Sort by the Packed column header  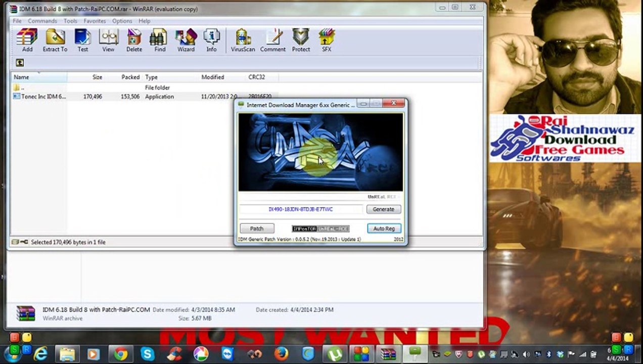click(x=123, y=77)
